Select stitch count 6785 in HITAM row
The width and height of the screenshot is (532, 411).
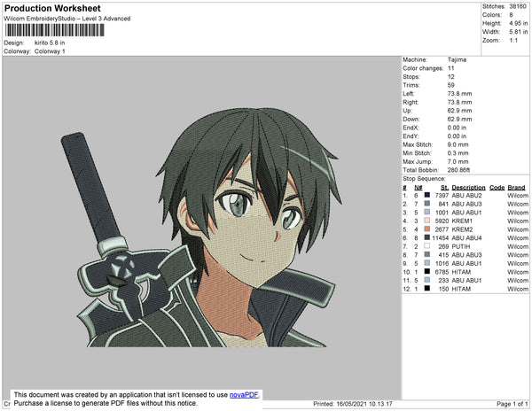[442, 272]
